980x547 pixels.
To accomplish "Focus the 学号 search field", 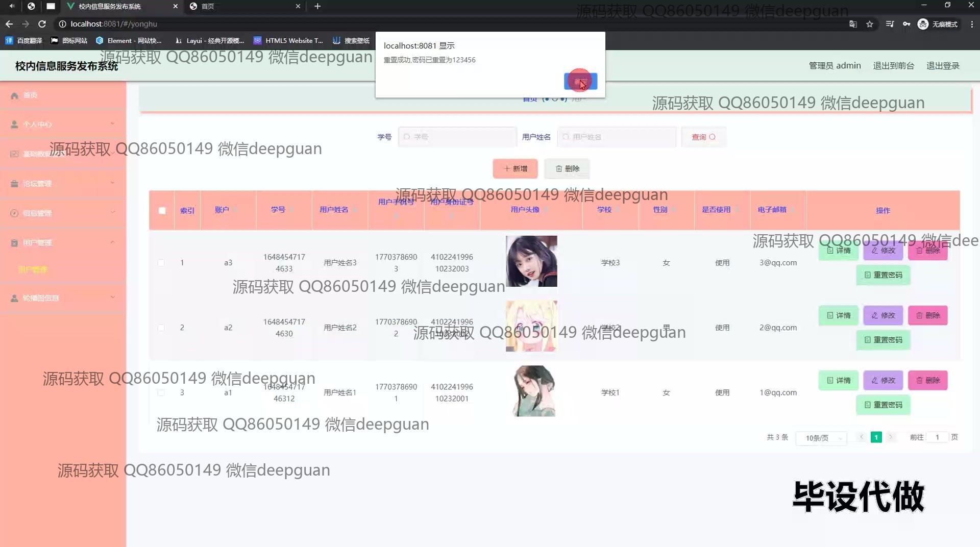I will point(457,137).
